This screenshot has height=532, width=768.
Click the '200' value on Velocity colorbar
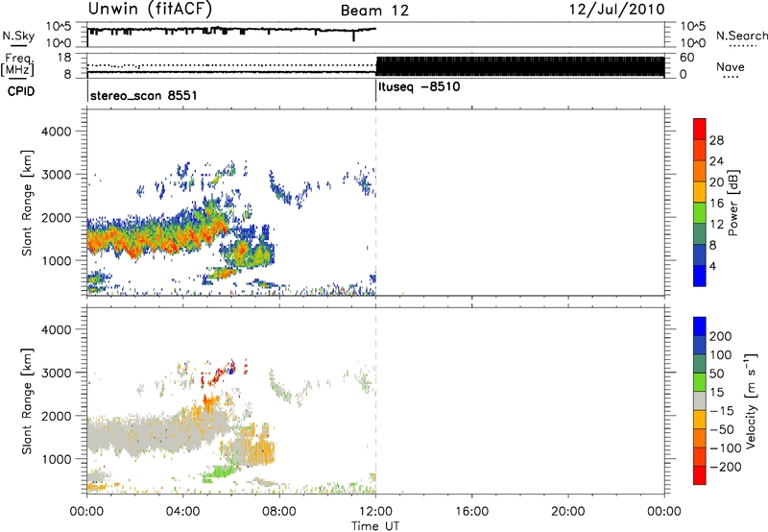721,336
